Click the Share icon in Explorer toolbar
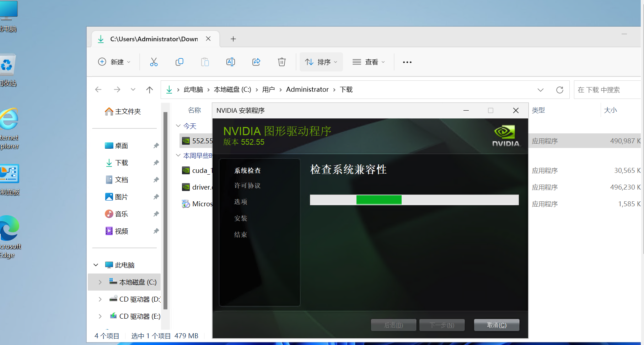The image size is (644, 345). point(256,62)
